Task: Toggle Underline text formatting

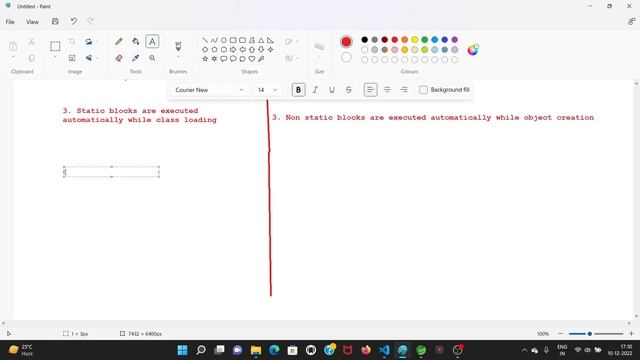Action: click(332, 90)
